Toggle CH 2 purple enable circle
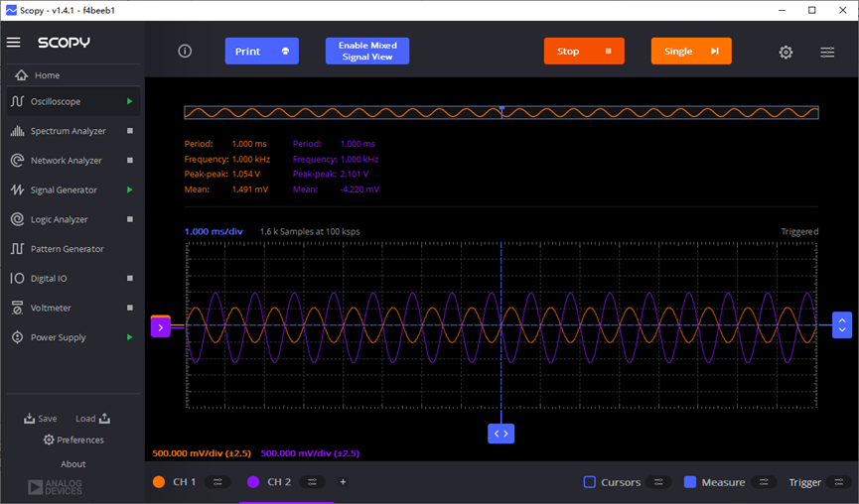Viewport: 859px width, 504px height. coord(253,481)
